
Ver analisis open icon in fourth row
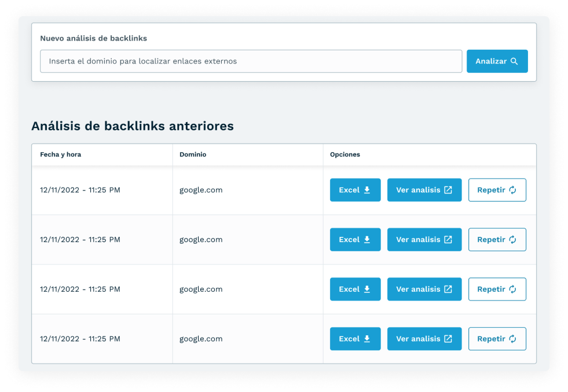[448, 339]
